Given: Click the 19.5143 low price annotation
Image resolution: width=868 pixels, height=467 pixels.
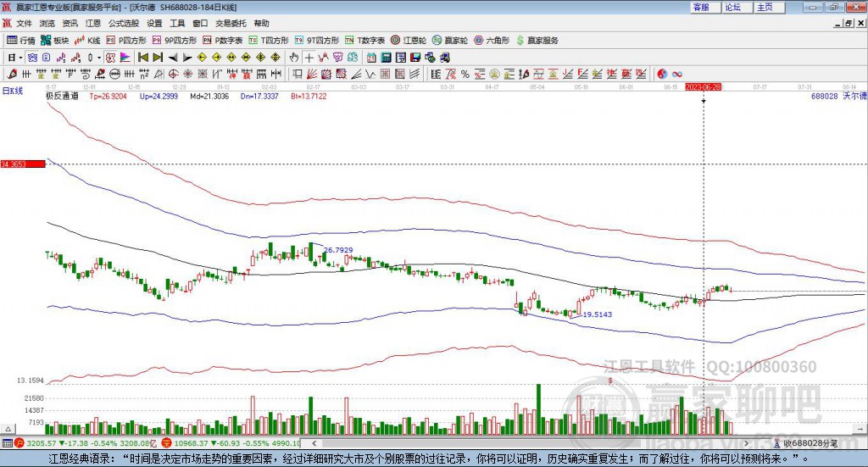Looking at the screenshot, I should pos(598,314).
